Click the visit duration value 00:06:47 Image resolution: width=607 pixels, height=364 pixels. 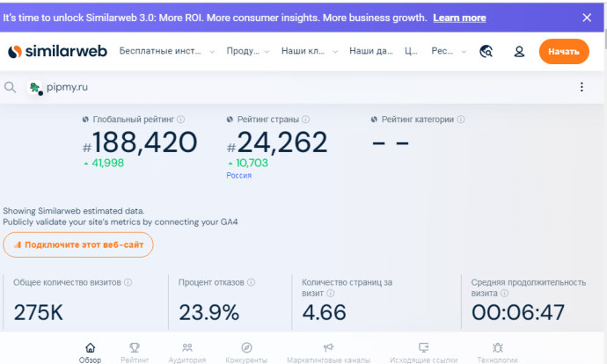pos(518,312)
